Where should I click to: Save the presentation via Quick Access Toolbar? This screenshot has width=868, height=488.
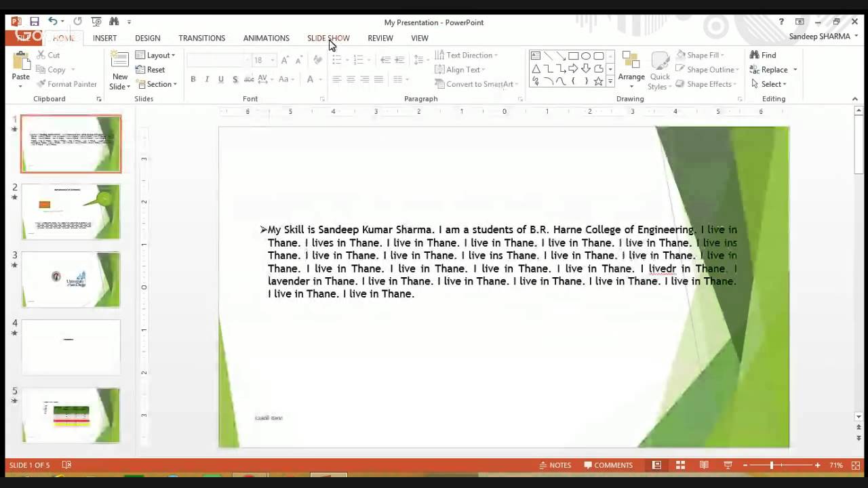click(x=35, y=22)
